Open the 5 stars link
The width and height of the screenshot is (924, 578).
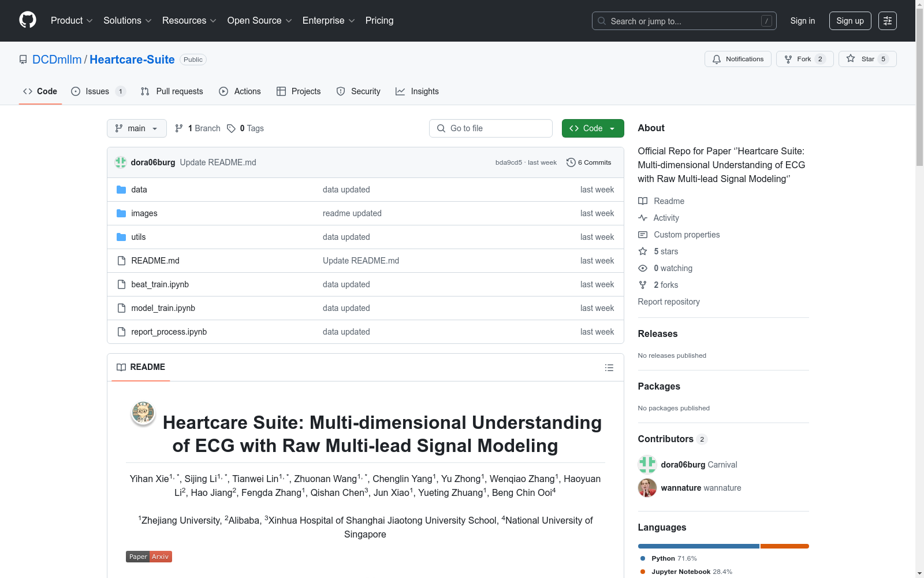[666, 251]
